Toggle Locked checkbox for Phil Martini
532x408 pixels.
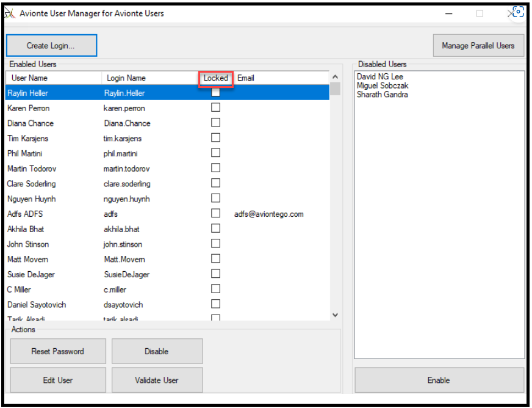216,153
